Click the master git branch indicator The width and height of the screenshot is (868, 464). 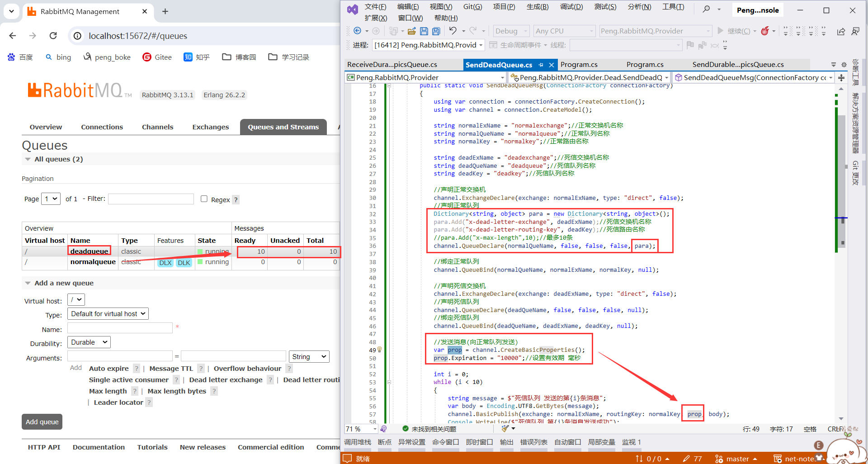click(736, 459)
